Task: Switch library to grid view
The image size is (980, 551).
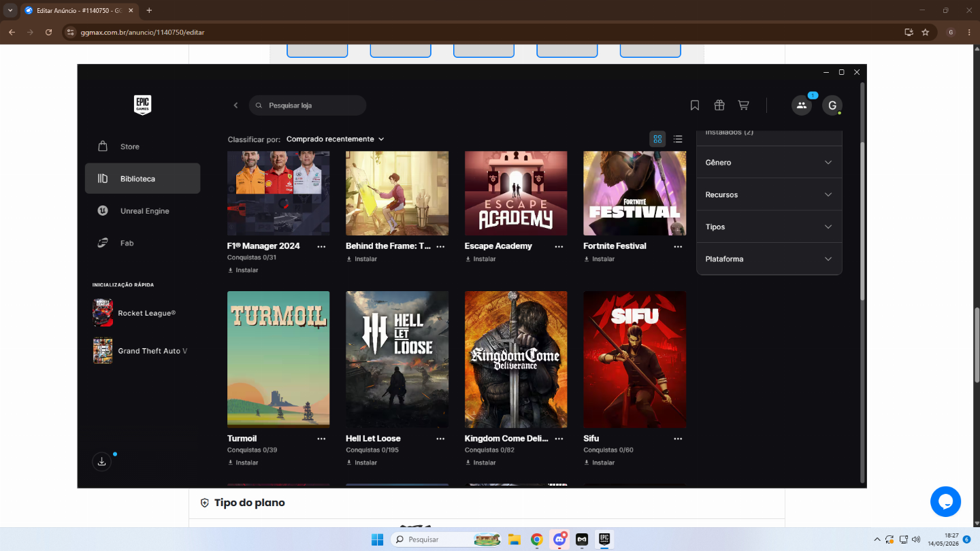Action: click(x=657, y=139)
